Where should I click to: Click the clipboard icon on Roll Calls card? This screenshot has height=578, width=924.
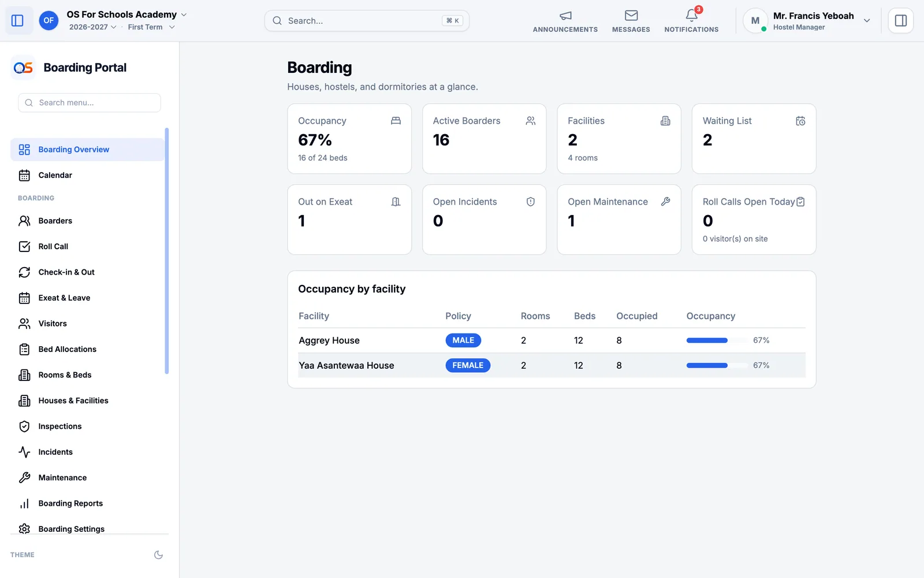(x=800, y=202)
